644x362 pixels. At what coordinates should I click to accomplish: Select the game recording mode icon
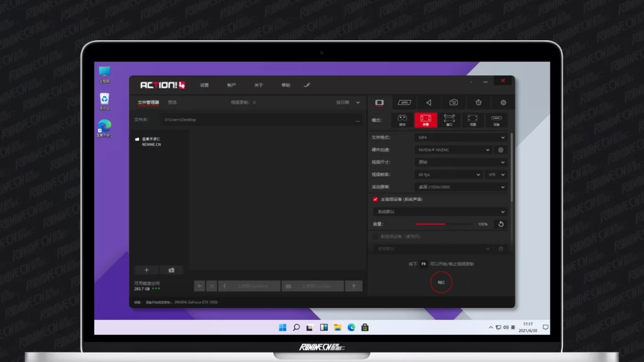[402, 119]
